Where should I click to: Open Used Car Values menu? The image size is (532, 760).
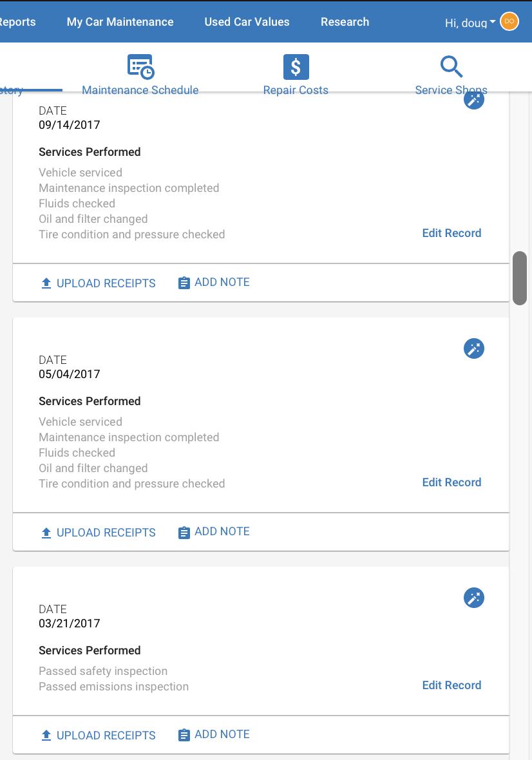(x=247, y=22)
